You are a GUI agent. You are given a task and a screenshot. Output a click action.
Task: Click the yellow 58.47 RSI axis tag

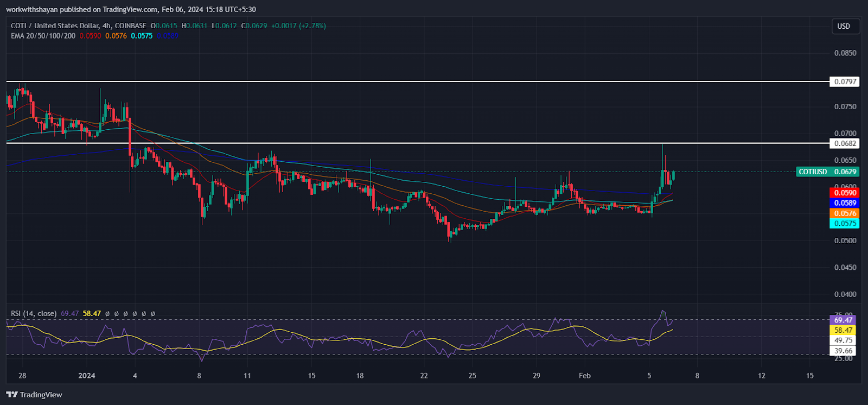[x=843, y=330]
